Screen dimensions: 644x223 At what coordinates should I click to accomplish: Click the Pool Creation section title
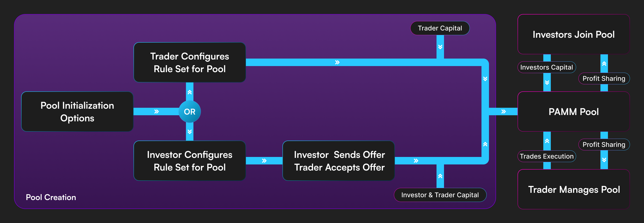coord(51,197)
